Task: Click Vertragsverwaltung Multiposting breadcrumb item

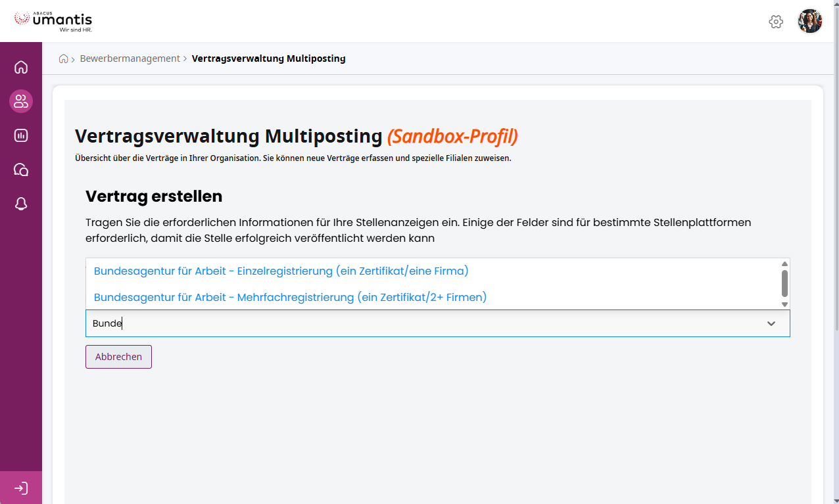Action: tap(268, 58)
